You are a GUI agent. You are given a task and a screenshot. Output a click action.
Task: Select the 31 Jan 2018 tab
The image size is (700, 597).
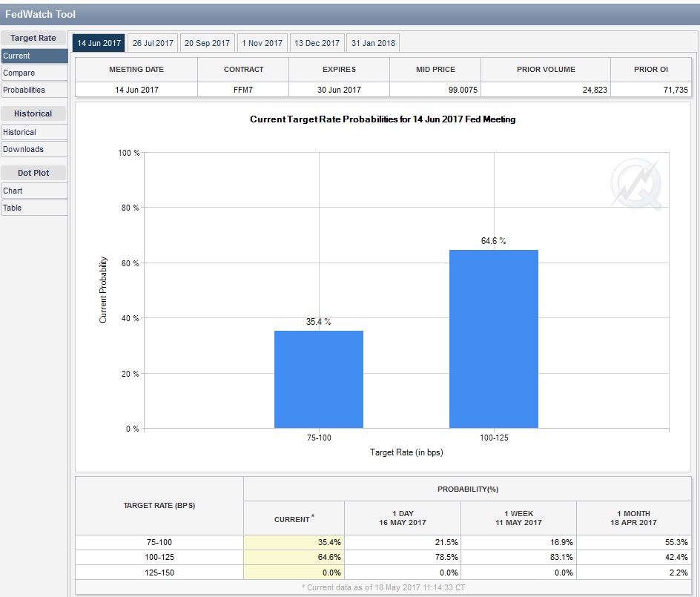point(373,43)
